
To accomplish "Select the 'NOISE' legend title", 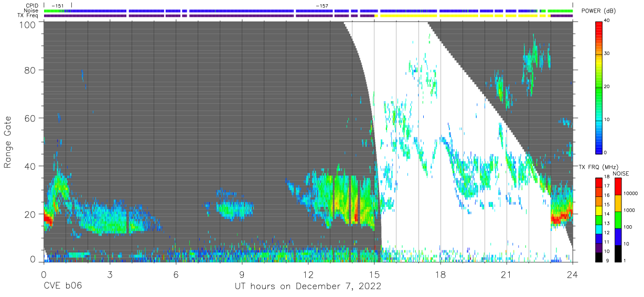I will click(x=620, y=173).
